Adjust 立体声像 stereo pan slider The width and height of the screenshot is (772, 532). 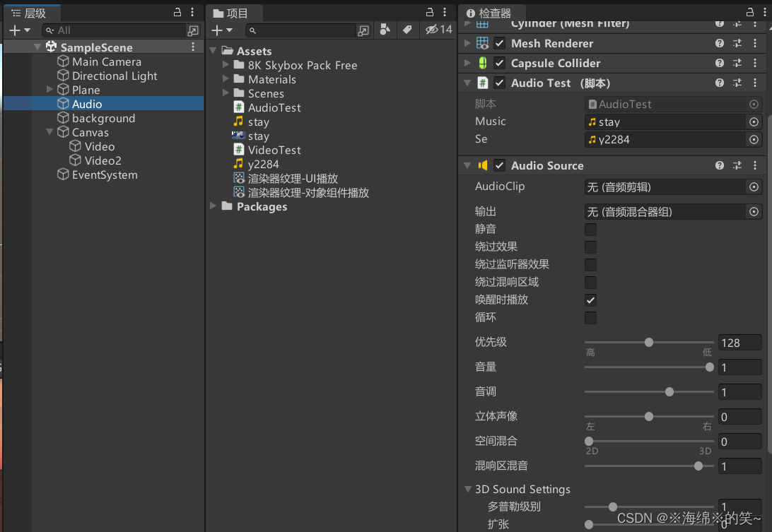pos(649,416)
